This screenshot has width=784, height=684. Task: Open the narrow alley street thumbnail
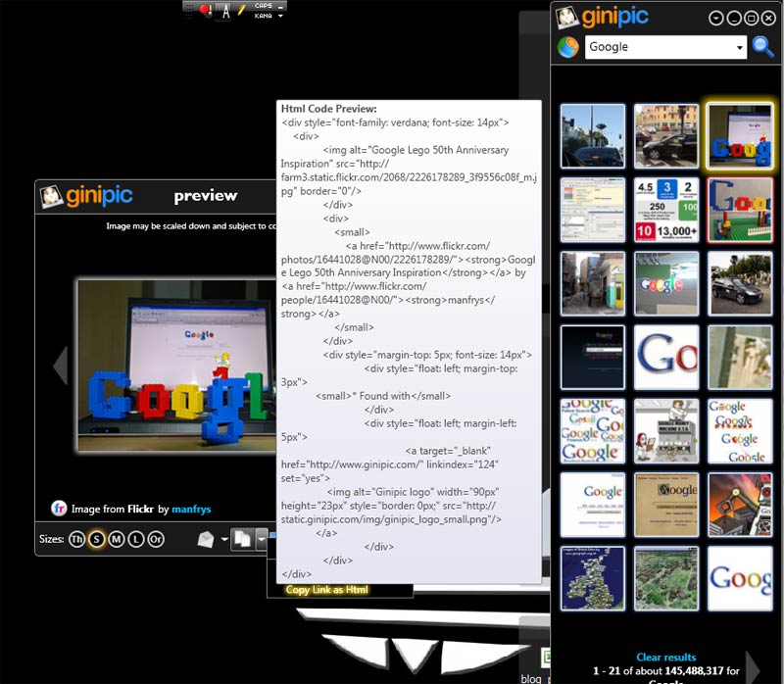point(593,283)
